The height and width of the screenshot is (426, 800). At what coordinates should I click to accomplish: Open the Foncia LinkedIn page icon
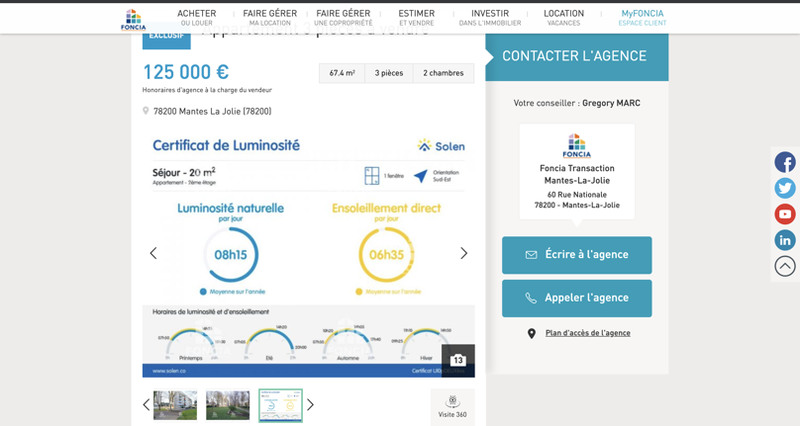785,240
